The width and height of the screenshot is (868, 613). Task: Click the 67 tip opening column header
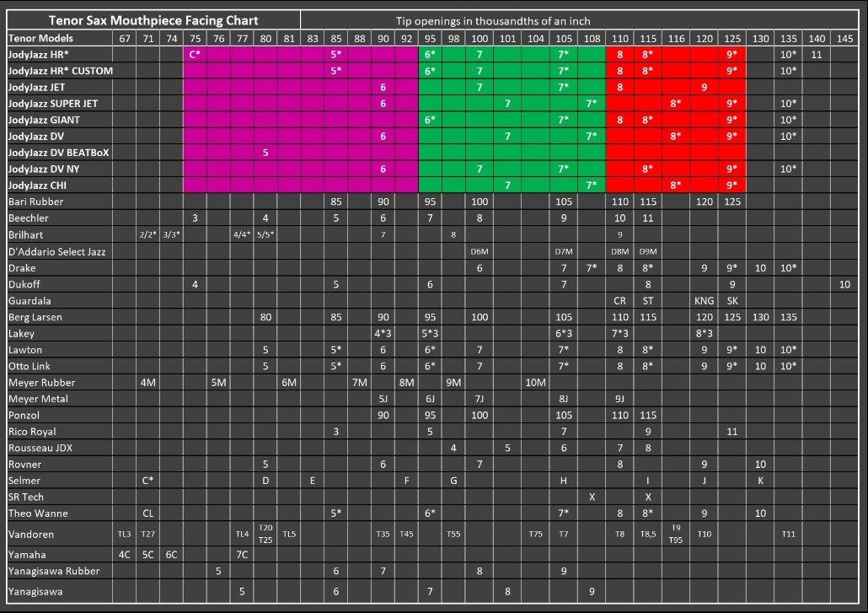[125, 38]
